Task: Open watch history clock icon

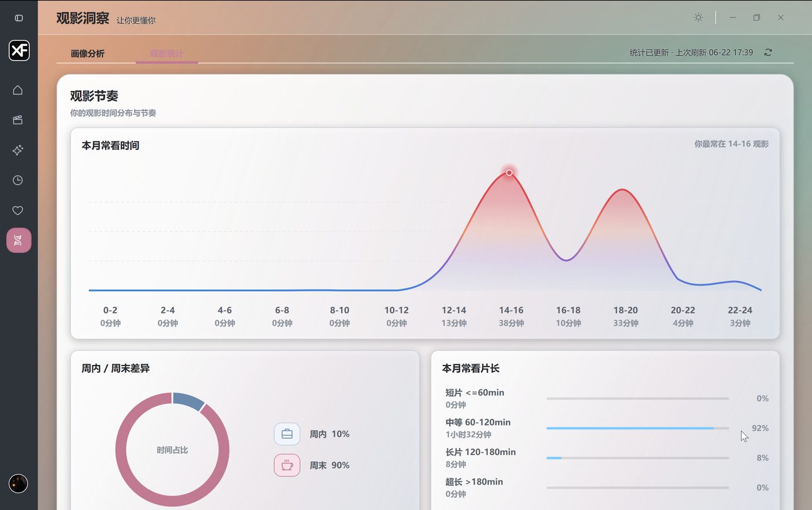Action: 18,180
